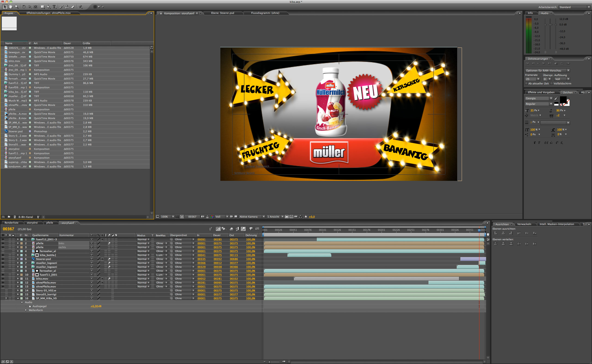Viewport: 592px width, 364px height.
Task: Pick the Pan Behind anchor tool
Action: [35, 7]
